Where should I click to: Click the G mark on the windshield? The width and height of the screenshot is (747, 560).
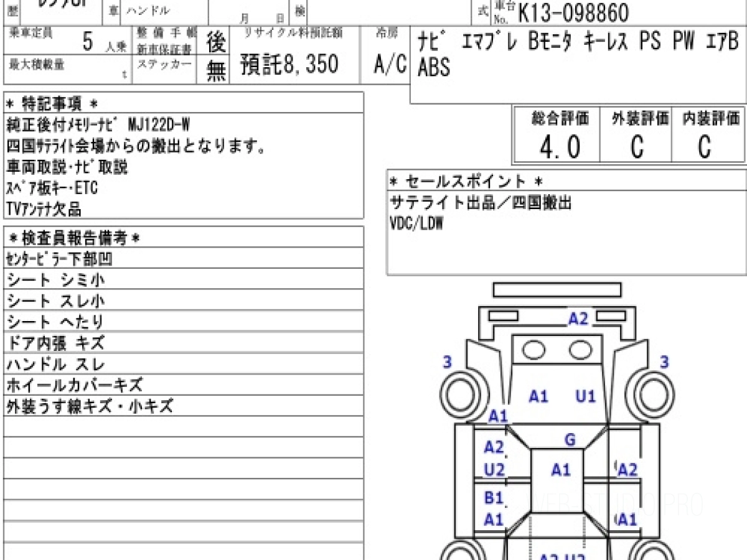coord(570,441)
